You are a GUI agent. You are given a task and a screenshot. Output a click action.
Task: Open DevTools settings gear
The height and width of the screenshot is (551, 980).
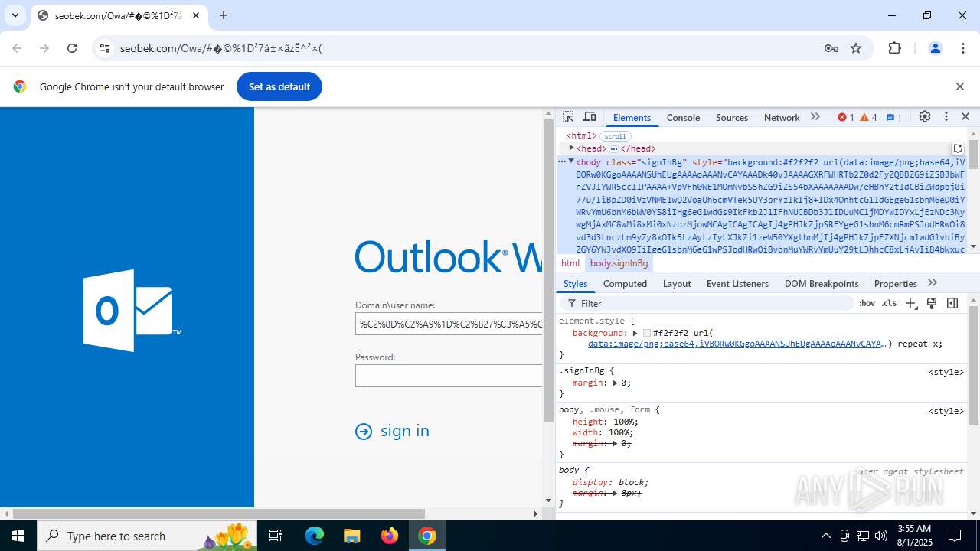(925, 117)
